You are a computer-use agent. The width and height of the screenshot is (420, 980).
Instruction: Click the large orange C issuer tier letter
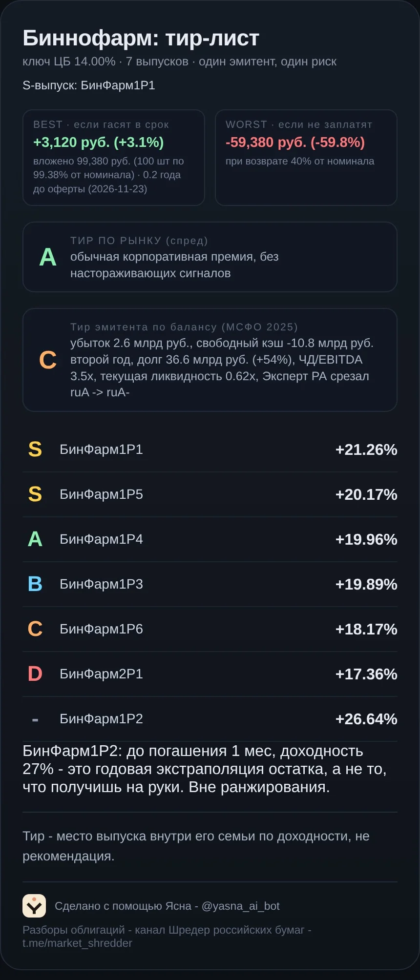tap(48, 360)
